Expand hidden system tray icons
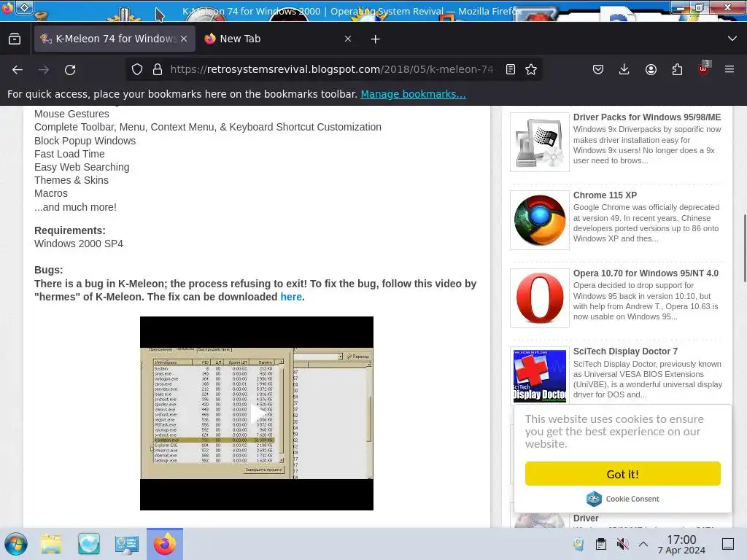Viewport: 747px width, 560px height. [x=643, y=544]
